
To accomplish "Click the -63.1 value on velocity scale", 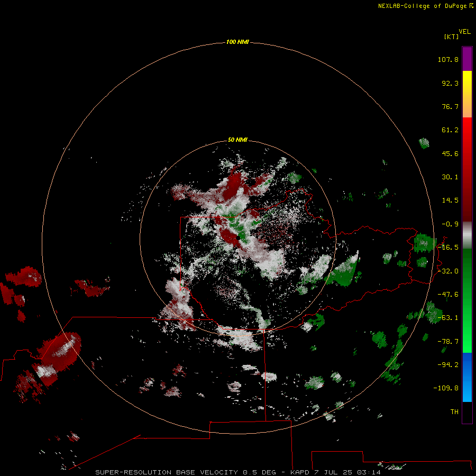I will click(448, 318).
